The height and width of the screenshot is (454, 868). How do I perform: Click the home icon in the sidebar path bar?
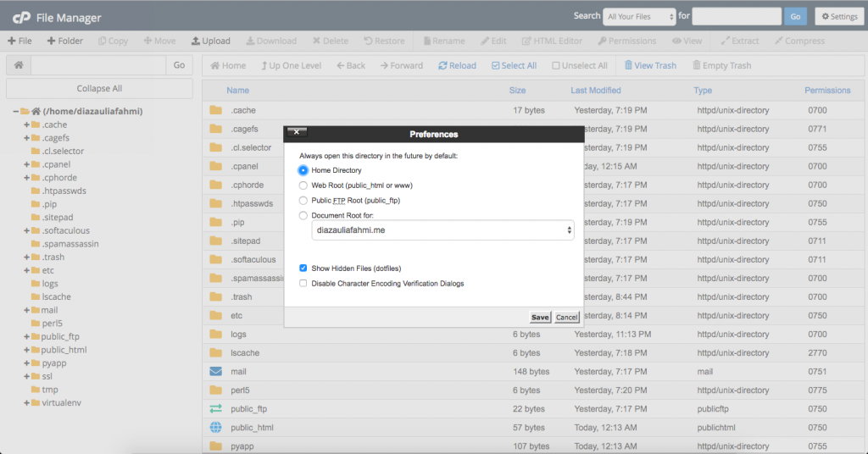[18, 65]
